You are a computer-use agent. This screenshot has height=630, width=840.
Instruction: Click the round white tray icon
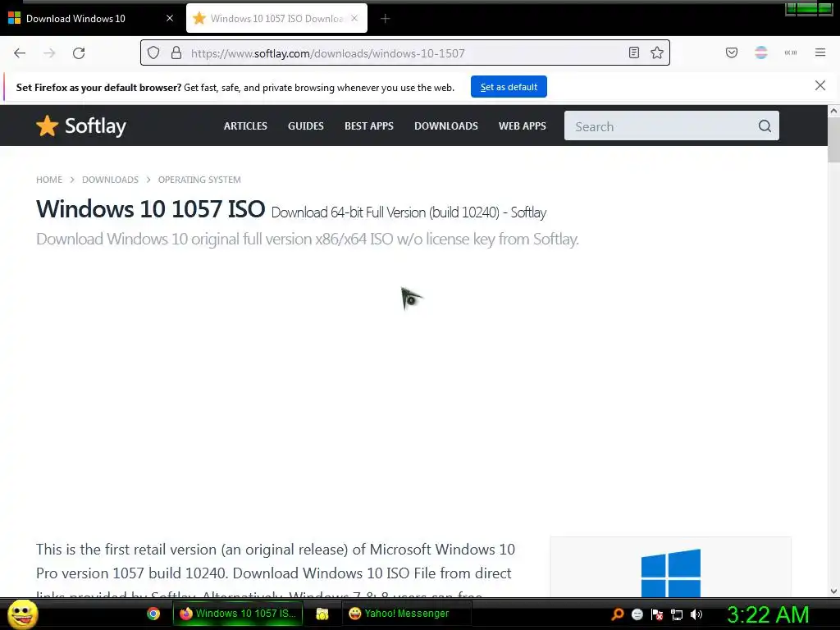coord(637,614)
